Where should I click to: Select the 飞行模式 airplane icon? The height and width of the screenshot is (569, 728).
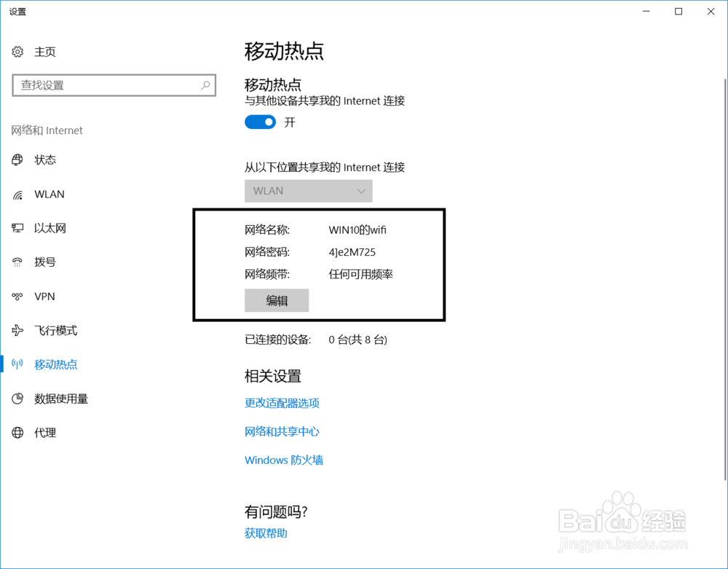coord(17,330)
